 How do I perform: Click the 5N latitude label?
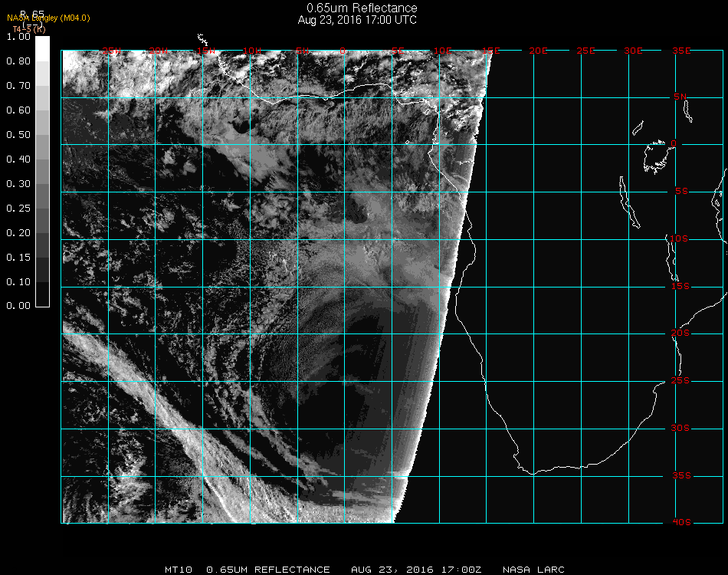tap(680, 97)
